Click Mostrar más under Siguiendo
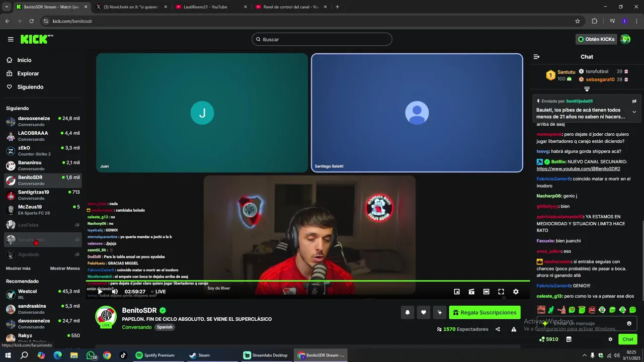 pyautogui.click(x=18, y=268)
